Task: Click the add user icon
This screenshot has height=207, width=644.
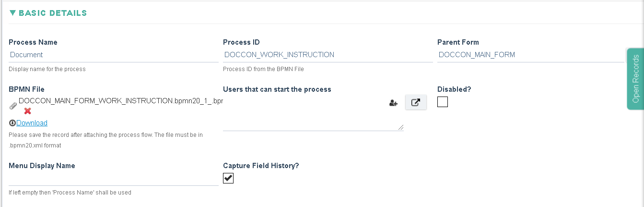Action: point(394,102)
